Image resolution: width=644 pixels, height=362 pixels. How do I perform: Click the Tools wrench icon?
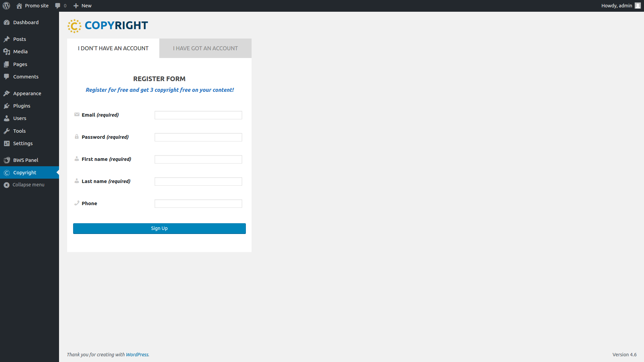coord(7,131)
